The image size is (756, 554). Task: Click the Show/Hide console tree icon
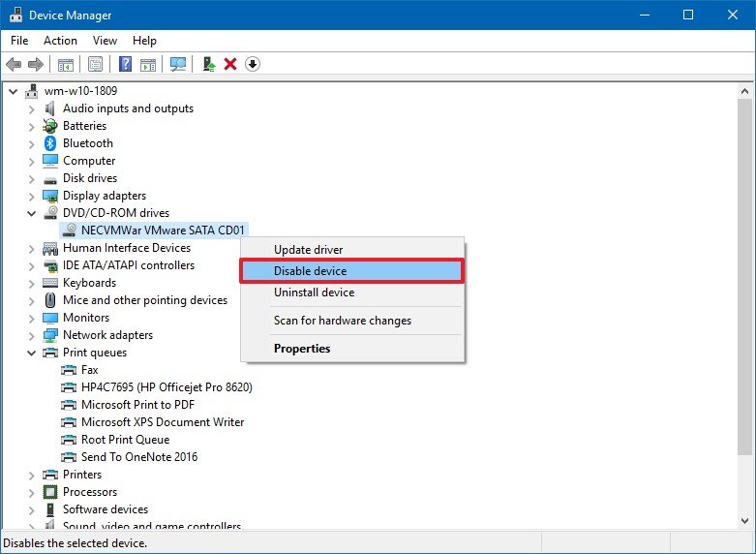[66, 64]
